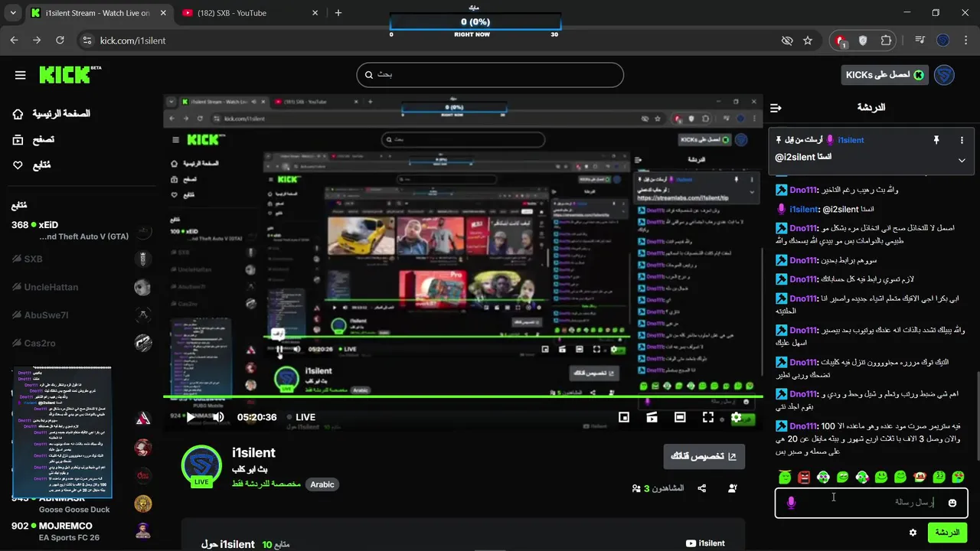Screen dimensions: 980x551
Task: Toggle theater mode in the player
Action: (680, 417)
